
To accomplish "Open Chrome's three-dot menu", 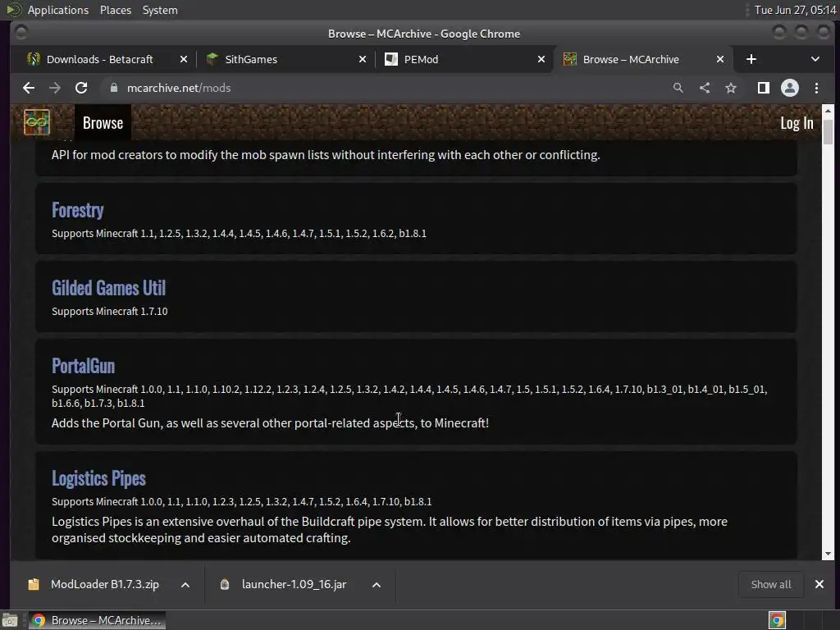I will tap(816, 88).
